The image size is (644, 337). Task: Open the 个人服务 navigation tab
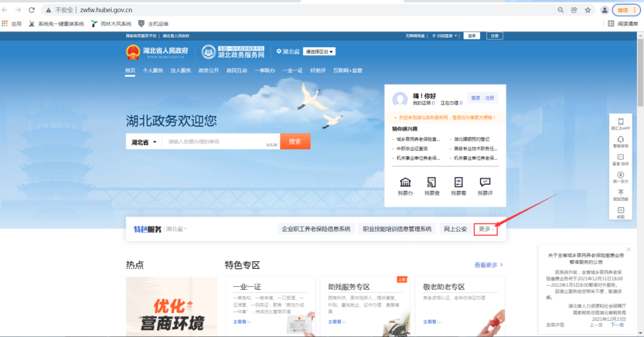153,70
